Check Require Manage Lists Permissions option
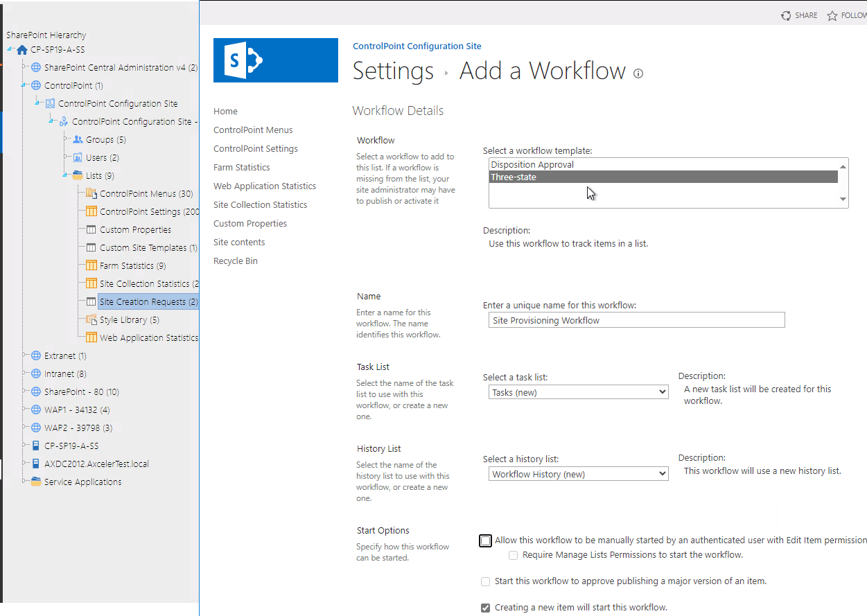Image resolution: width=867 pixels, height=616 pixels. coord(513,555)
